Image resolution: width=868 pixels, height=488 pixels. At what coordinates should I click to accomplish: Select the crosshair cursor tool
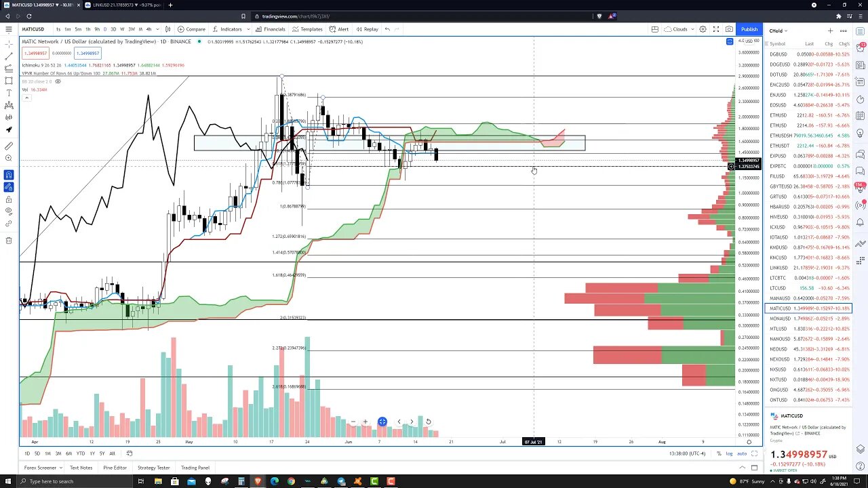pyautogui.click(x=8, y=43)
